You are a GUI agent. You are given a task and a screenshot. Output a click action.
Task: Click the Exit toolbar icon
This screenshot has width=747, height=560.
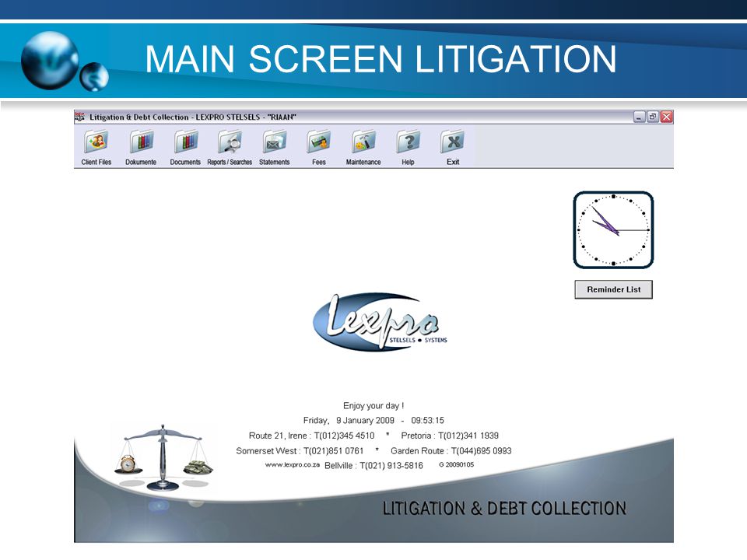point(453,142)
